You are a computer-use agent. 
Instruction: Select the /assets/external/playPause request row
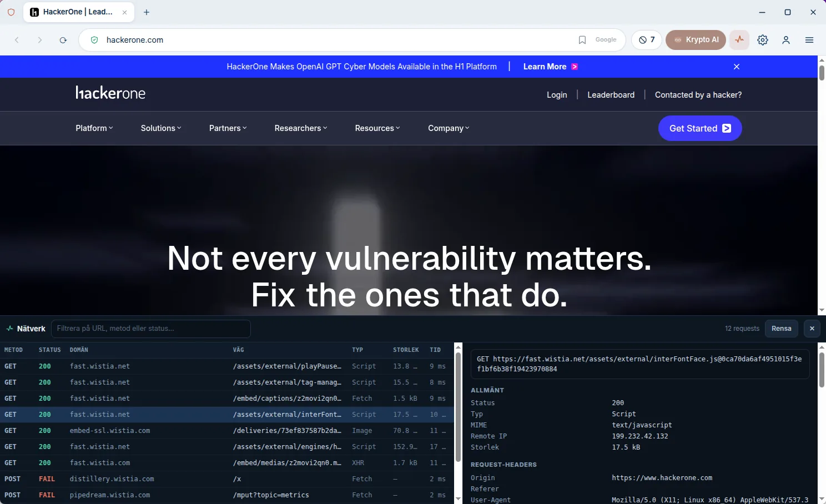(x=227, y=366)
